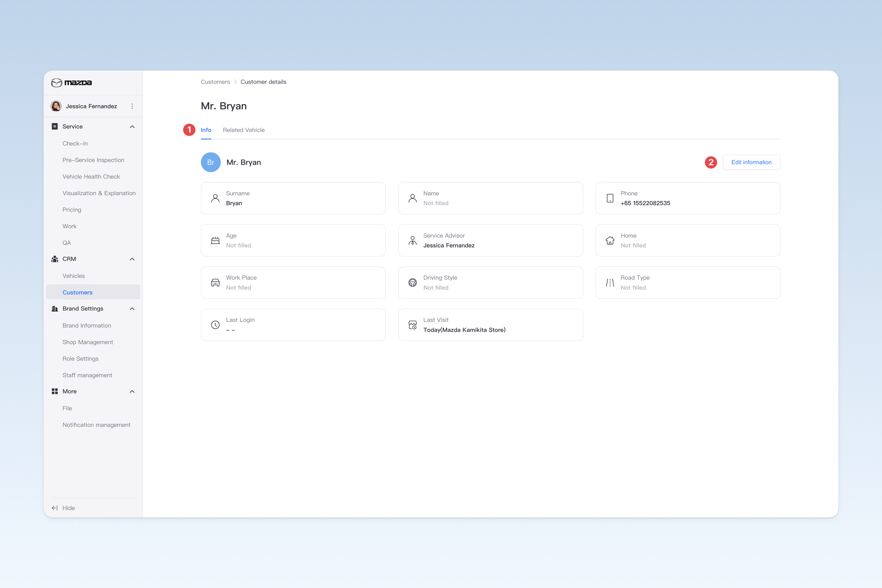The height and width of the screenshot is (588, 882).
Task: Click the Service section document icon
Action: (55, 126)
